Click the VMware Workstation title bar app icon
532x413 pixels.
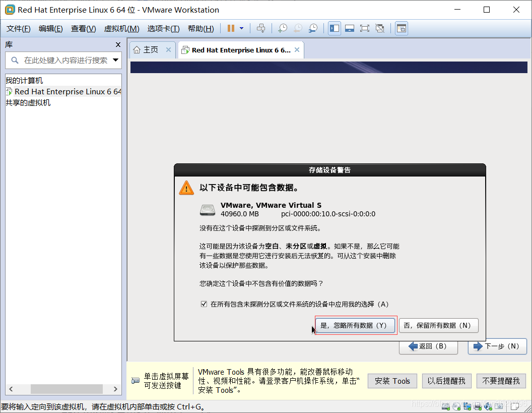[x=10, y=10]
